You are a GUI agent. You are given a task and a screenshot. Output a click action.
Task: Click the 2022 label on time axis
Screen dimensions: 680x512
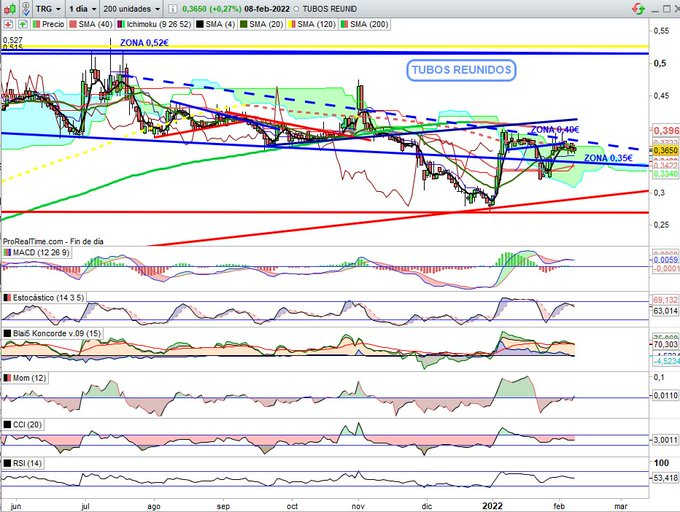point(493,506)
